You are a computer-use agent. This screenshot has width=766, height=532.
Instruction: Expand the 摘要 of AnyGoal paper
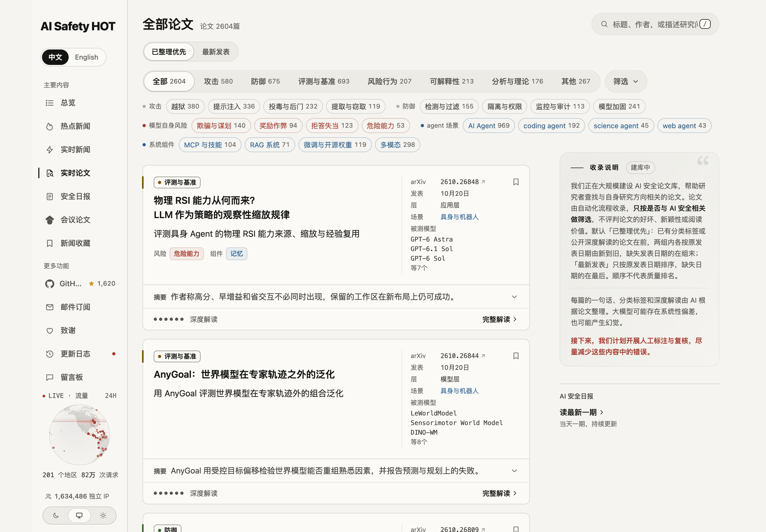(x=336, y=471)
